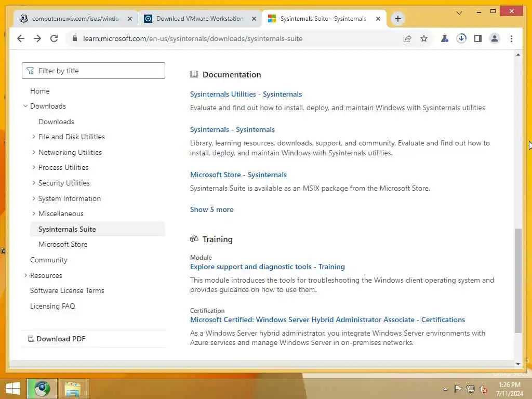Open Microsoft Store in the sidebar

point(63,244)
